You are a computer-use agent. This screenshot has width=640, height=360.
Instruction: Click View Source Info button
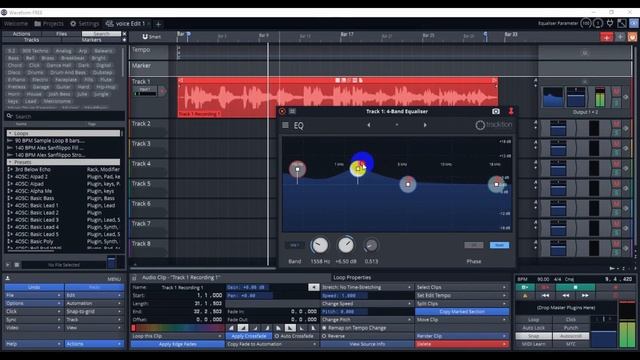click(367, 344)
